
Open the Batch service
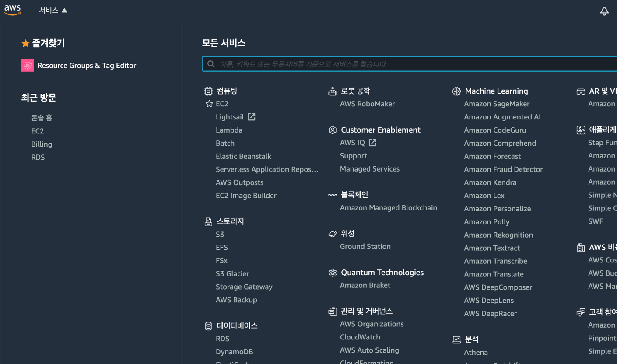(225, 143)
